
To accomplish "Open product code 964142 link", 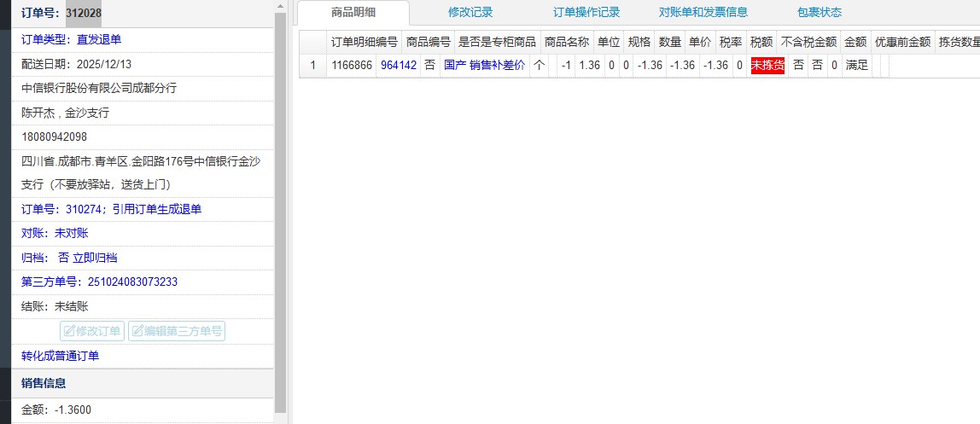I will [x=399, y=66].
